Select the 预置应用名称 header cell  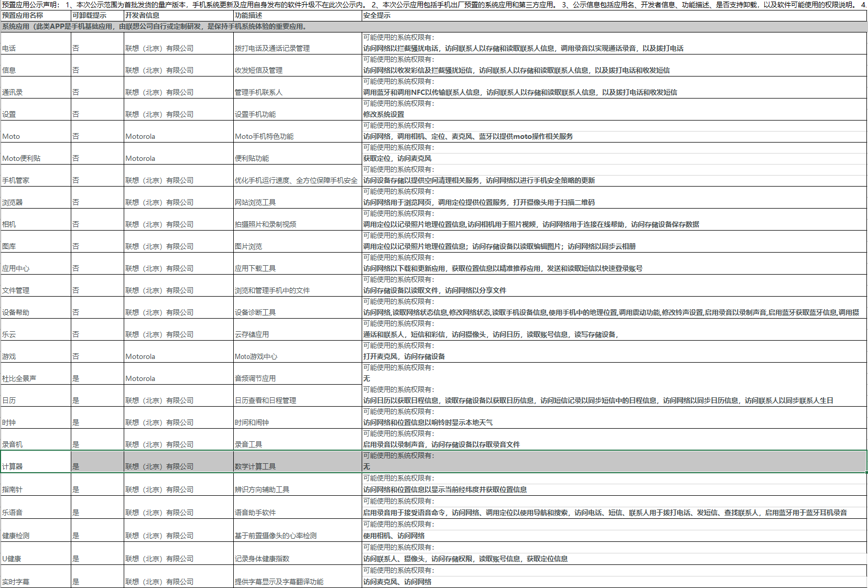[x=36, y=16]
